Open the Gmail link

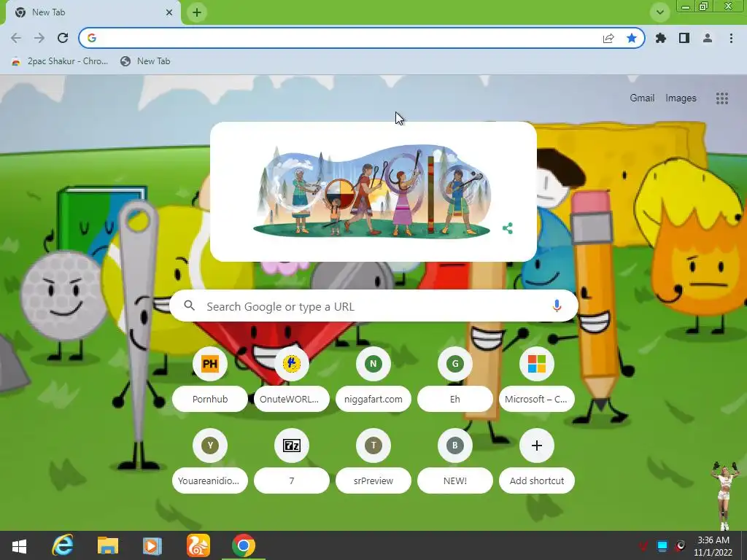pos(642,98)
